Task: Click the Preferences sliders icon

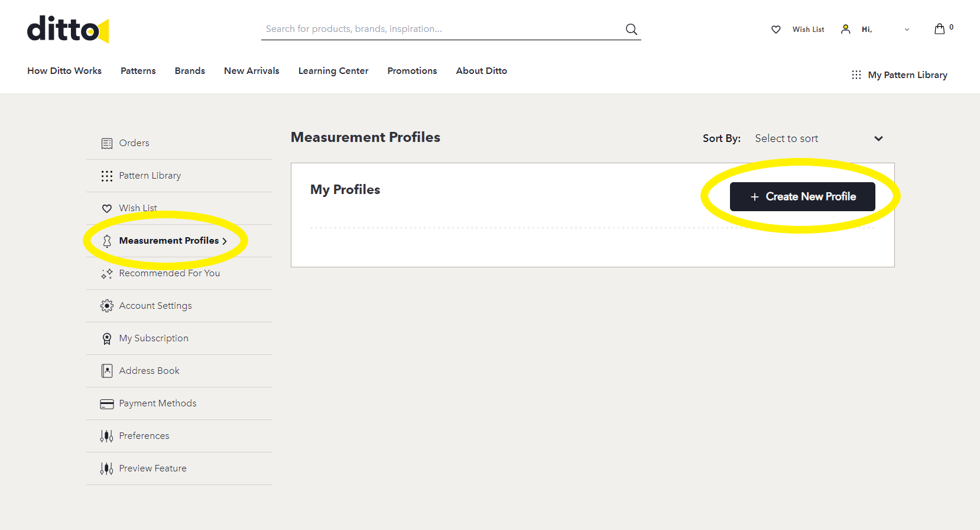Action: click(107, 436)
